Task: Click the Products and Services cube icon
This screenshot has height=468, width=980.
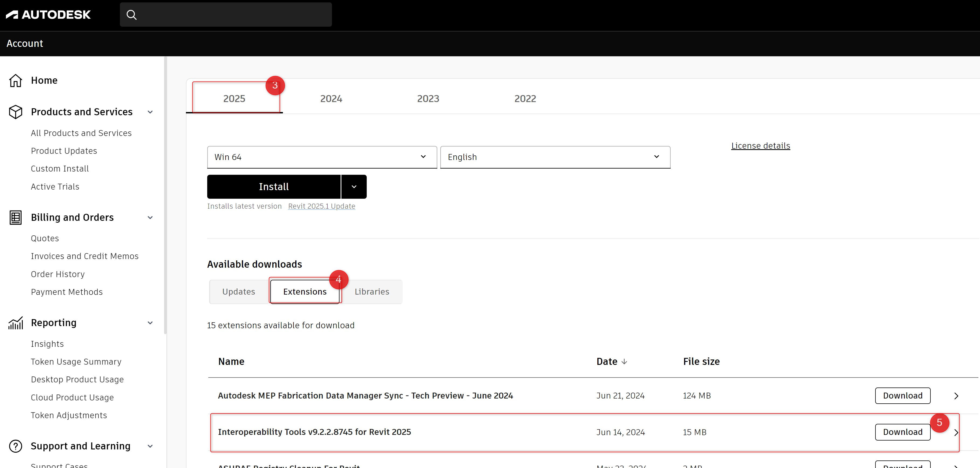Action: (x=16, y=112)
